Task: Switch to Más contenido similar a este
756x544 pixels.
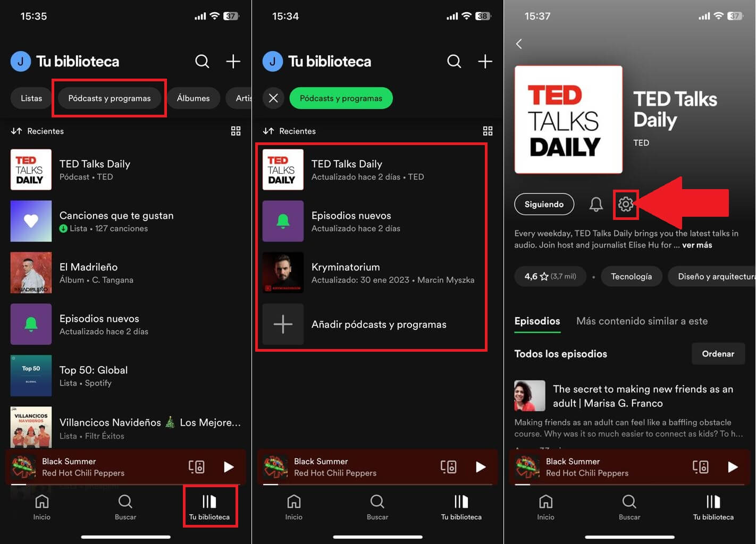Action: (x=642, y=321)
